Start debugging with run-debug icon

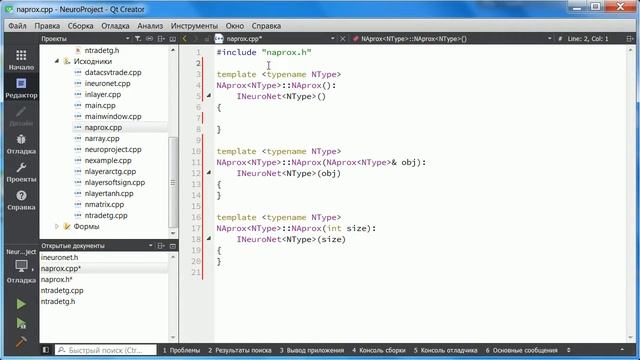[x=21, y=323]
